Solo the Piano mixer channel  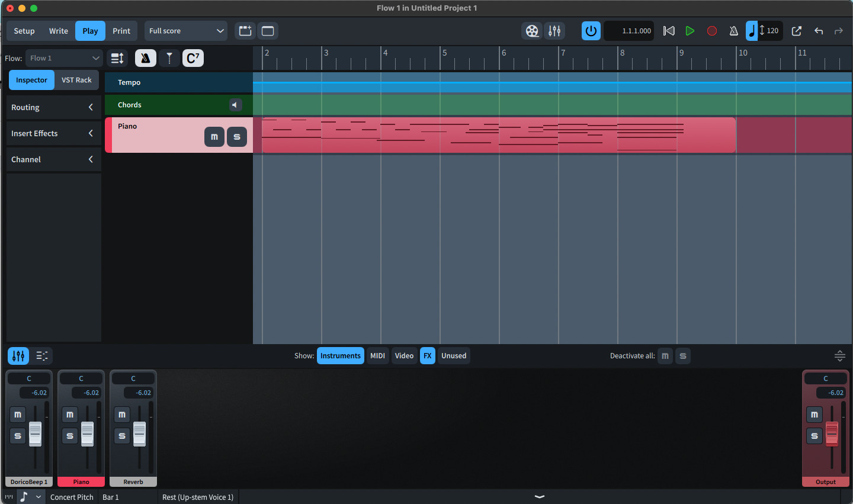pyautogui.click(x=70, y=436)
